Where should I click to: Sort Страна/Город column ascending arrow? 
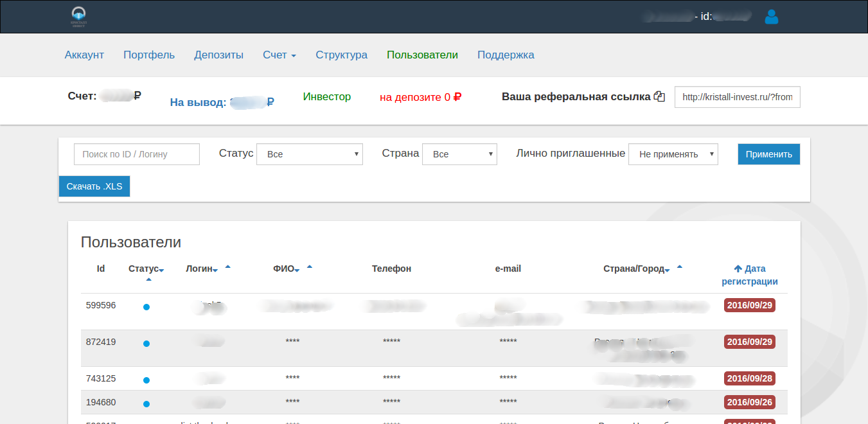click(680, 266)
